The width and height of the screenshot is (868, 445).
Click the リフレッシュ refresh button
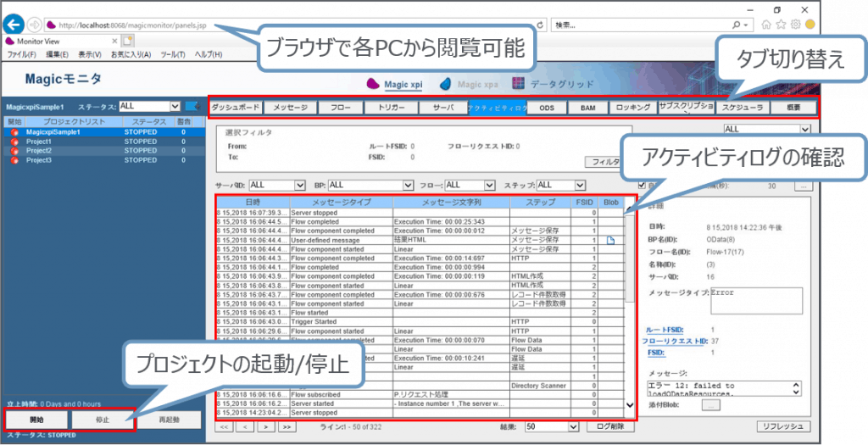[782, 426]
